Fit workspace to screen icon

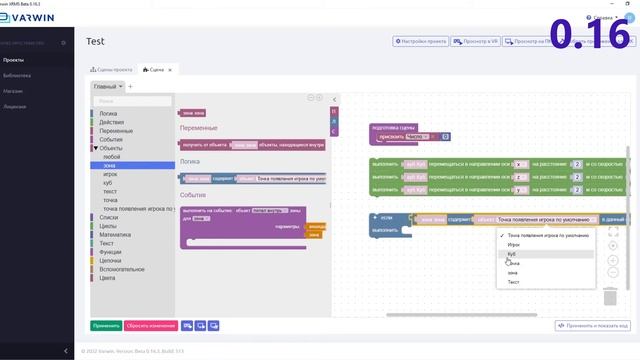pyautogui.click(x=613, y=232)
